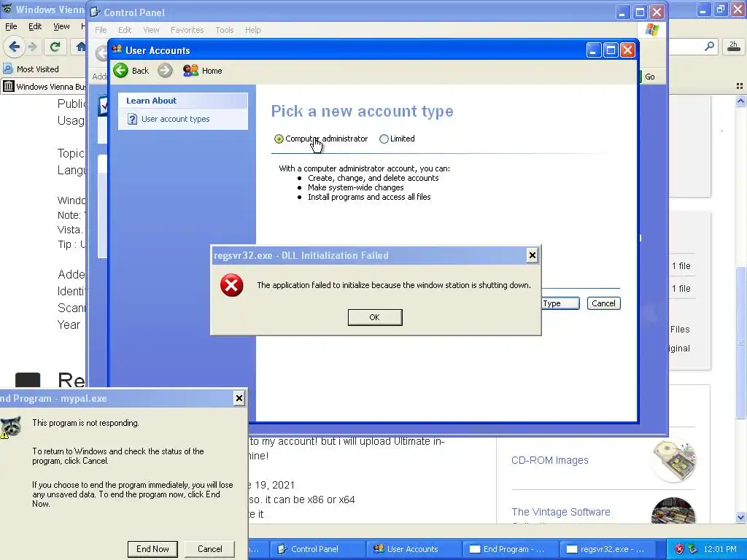Image resolution: width=747 pixels, height=560 pixels.
Task: Switch to regsvr32.exe taskbar button
Action: [x=606, y=549]
